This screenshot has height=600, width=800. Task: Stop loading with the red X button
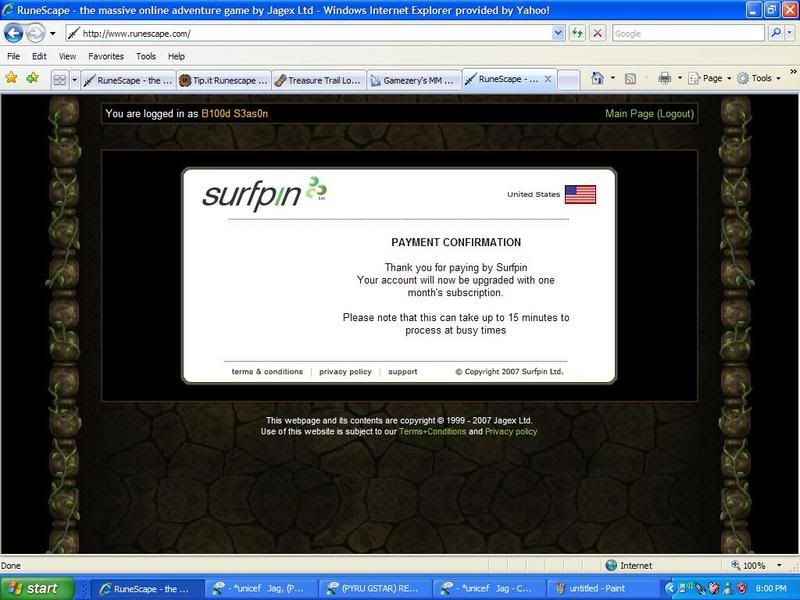tap(597, 34)
